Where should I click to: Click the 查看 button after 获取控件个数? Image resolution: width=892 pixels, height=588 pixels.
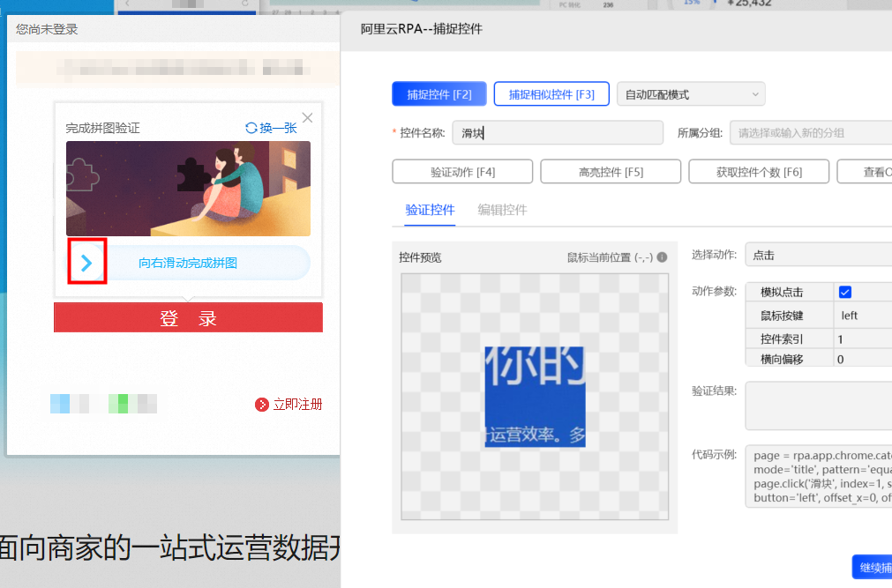(x=865, y=172)
